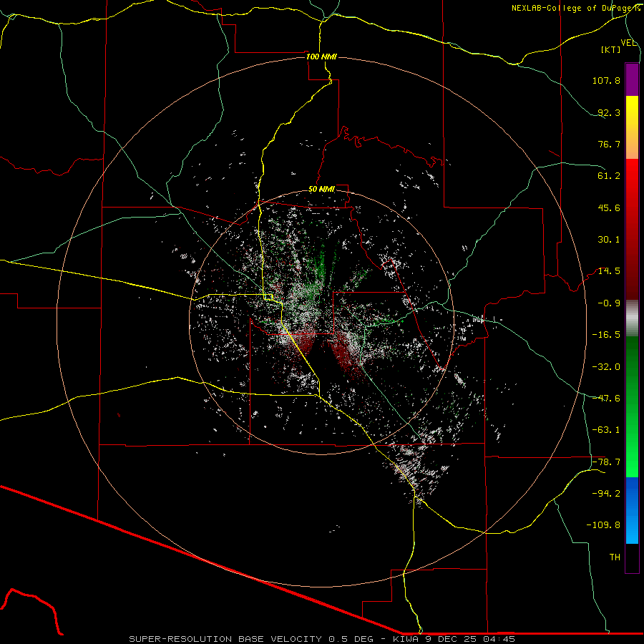This screenshot has width=644, height=644.
Task: Click the -63.1 velocity scale value
Action: (x=606, y=430)
